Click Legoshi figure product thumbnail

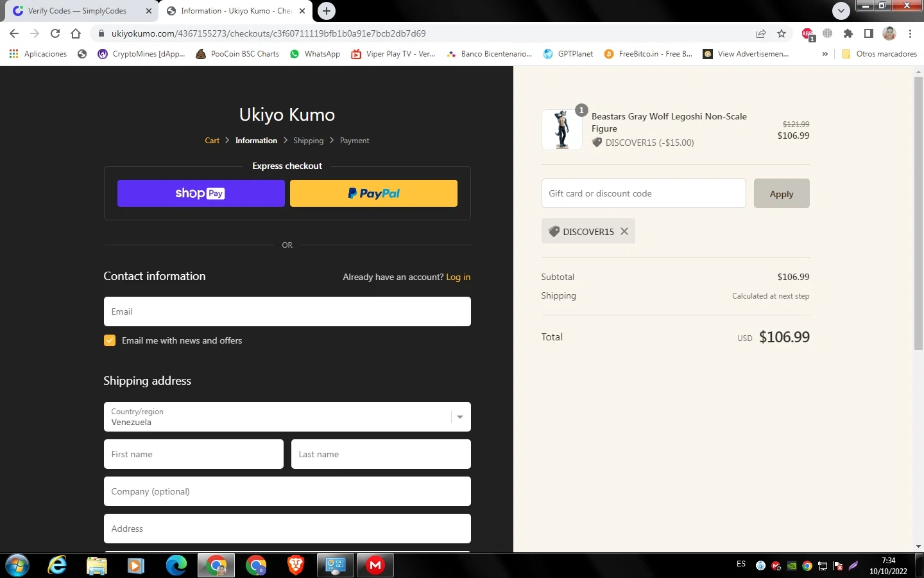click(562, 130)
